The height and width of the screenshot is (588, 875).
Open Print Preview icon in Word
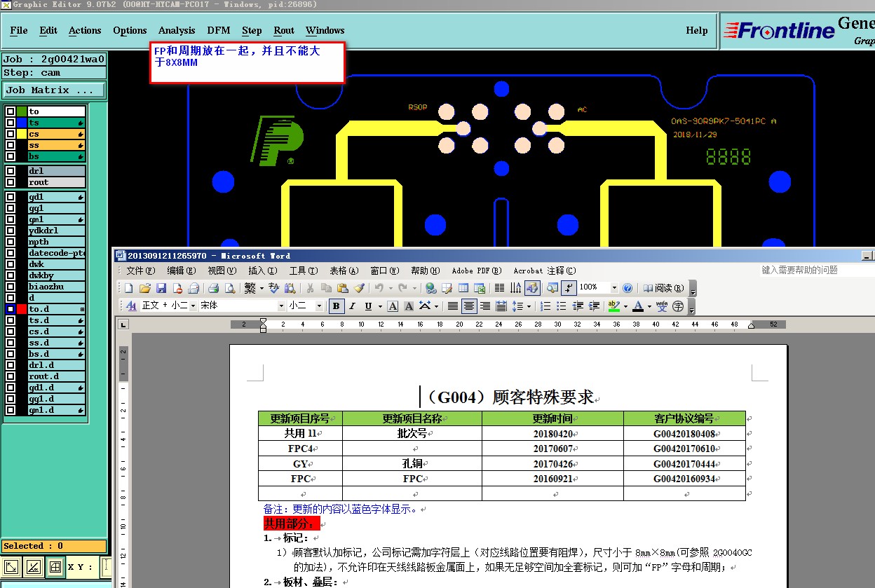pos(229,288)
